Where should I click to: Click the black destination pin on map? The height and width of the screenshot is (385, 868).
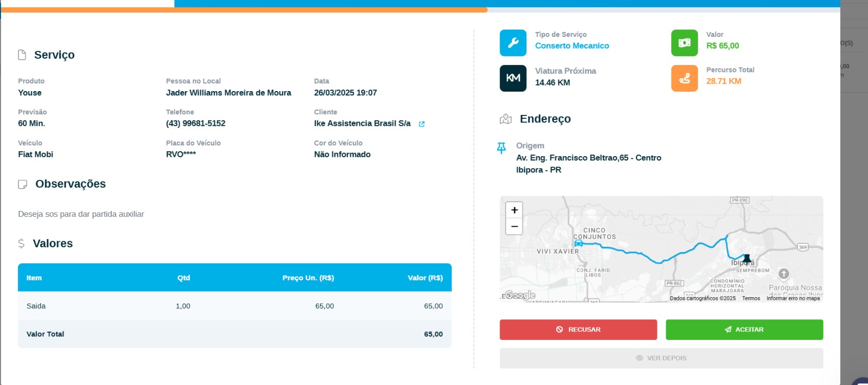click(x=746, y=259)
